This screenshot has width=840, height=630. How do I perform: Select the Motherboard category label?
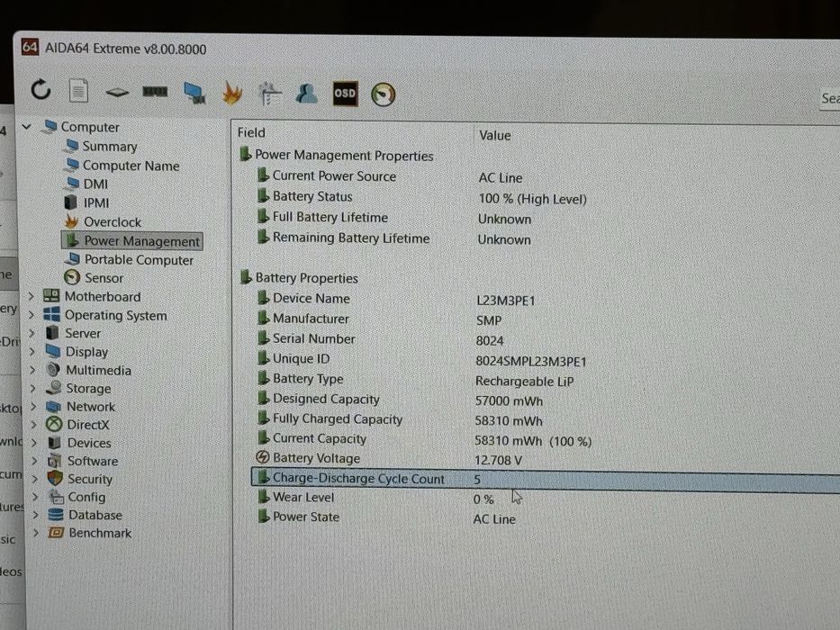tap(103, 296)
